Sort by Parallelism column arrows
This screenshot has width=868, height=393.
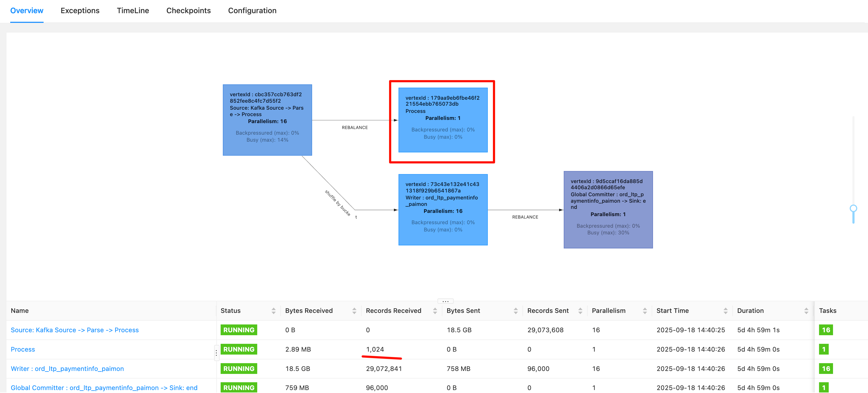(x=645, y=311)
